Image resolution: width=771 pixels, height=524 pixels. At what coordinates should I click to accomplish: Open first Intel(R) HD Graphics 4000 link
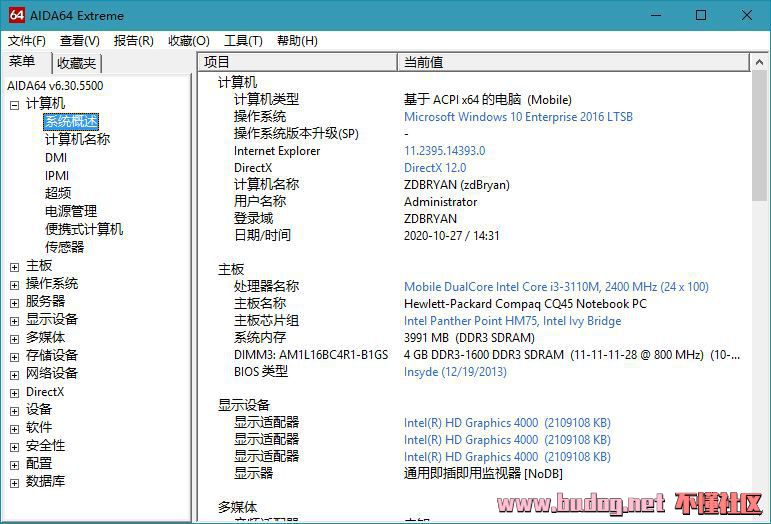click(x=507, y=423)
